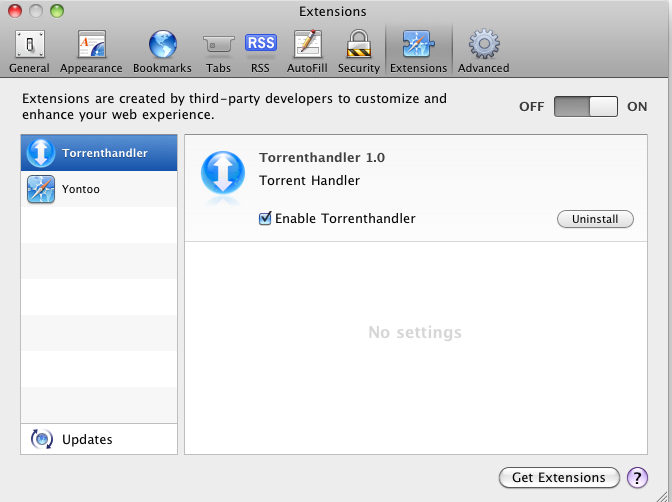Click Uninstall for Torrenthandler
The image size is (672, 502).
(x=595, y=219)
